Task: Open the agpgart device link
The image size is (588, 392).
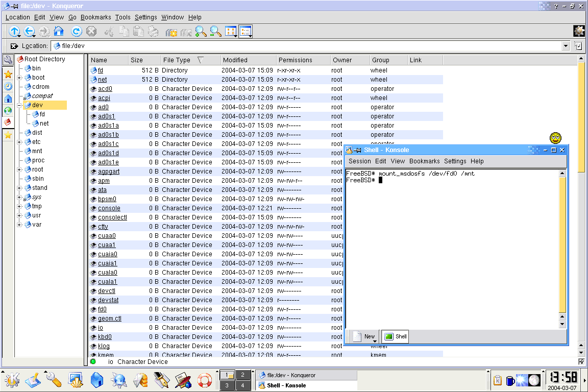Action: pos(109,171)
